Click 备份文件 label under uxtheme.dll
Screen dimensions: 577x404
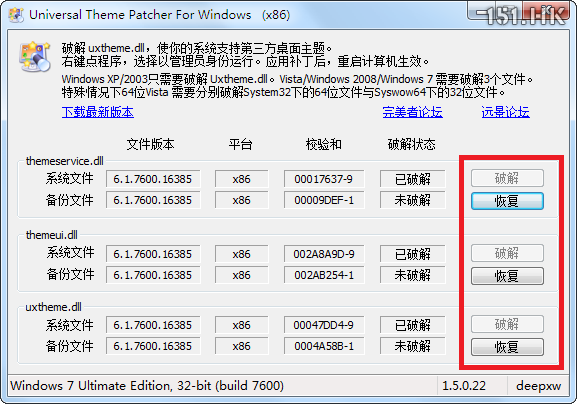tap(70, 346)
